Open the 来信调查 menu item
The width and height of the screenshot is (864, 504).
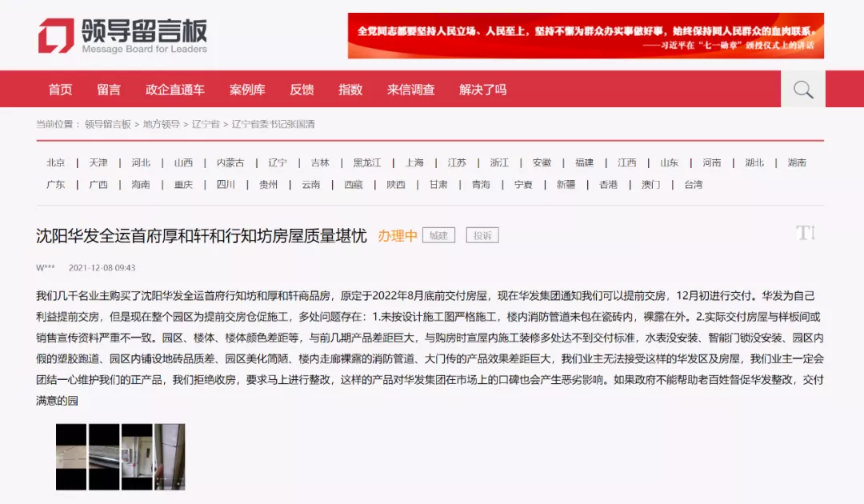tap(410, 90)
